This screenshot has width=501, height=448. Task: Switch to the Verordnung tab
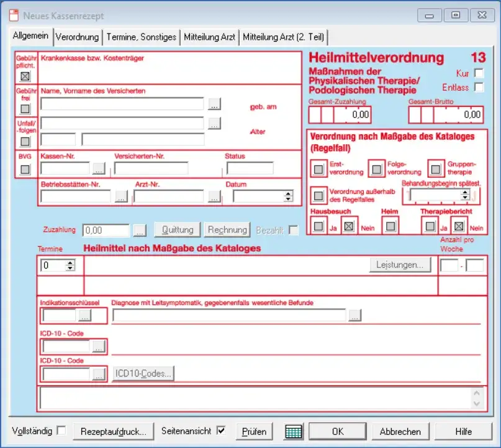click(77, 37)
